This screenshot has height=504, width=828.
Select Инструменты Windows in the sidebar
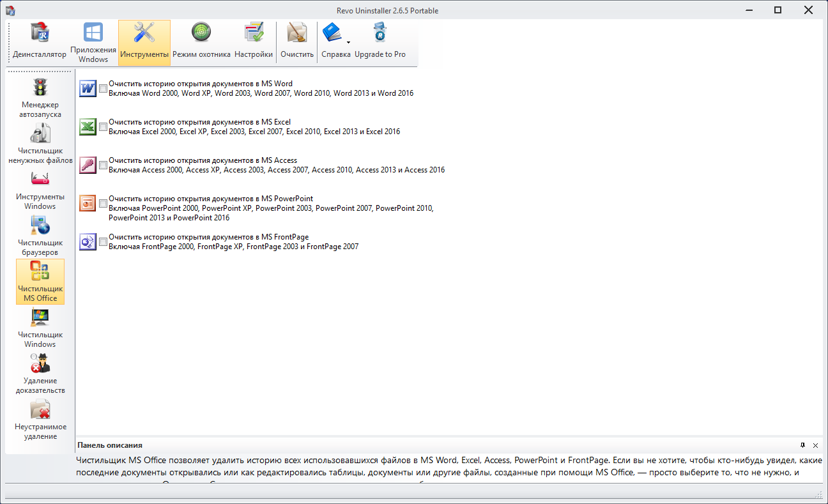40,190
